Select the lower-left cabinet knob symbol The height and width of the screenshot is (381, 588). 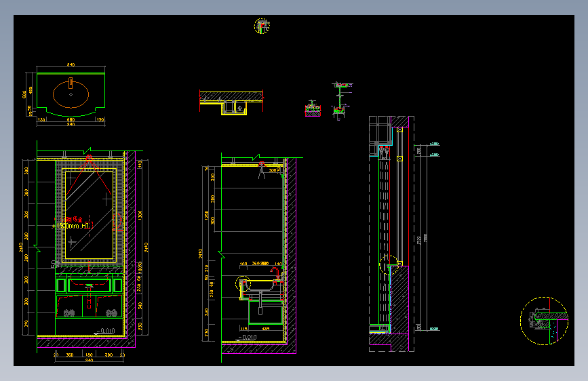(x=69, y=313)
